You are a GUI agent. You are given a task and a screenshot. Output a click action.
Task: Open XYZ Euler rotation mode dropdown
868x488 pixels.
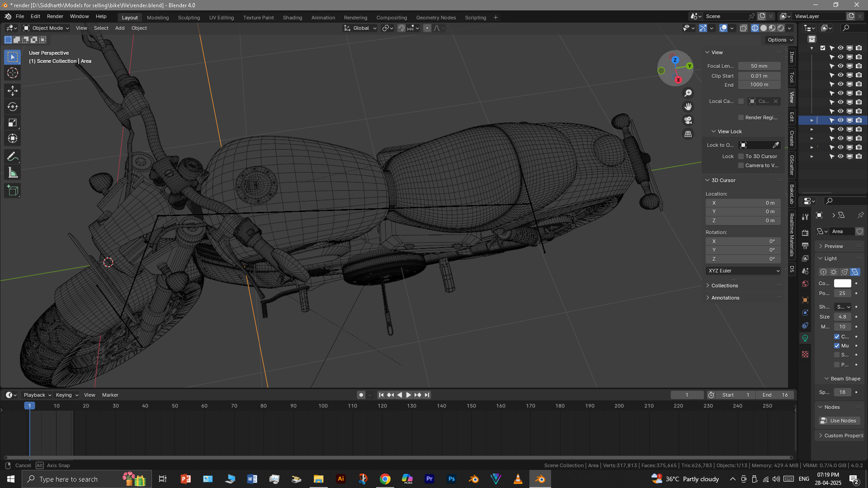(x=744, y=271)
